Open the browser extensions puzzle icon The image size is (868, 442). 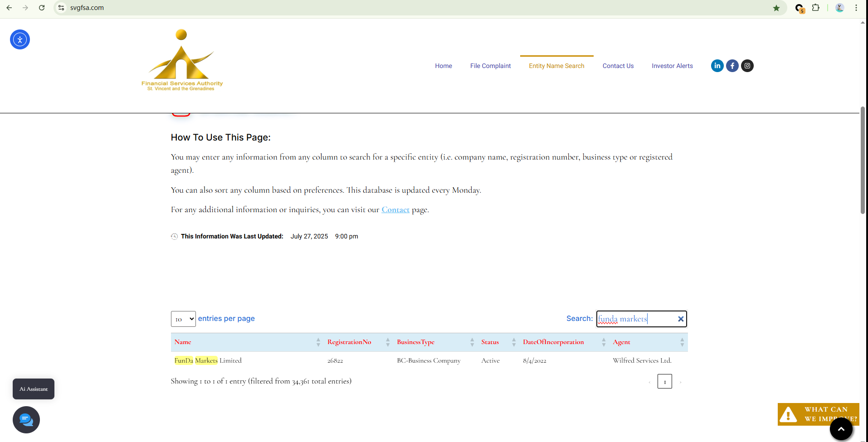coord(815,8)
